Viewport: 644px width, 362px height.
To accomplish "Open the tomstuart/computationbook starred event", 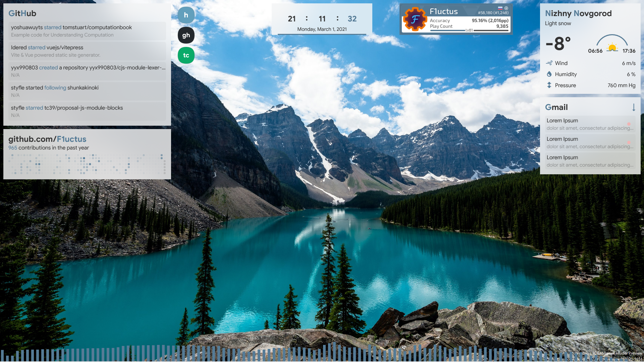I will coord(87,31).
